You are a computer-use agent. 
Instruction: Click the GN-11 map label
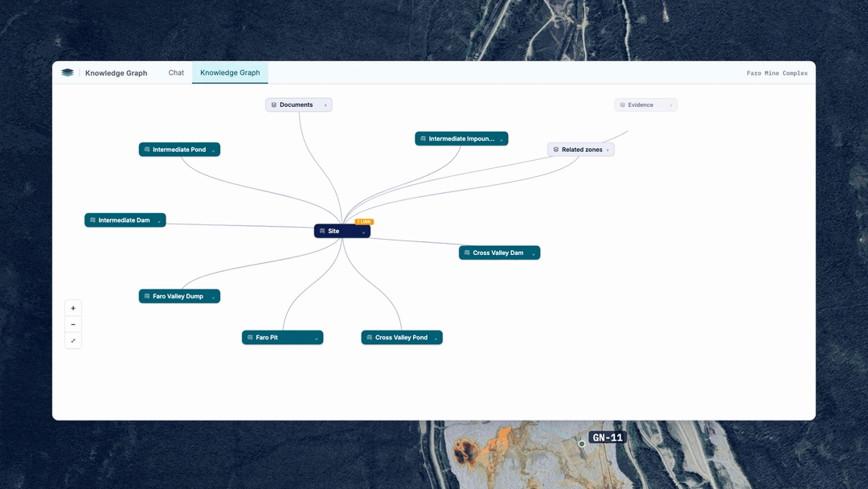(608, 438)
